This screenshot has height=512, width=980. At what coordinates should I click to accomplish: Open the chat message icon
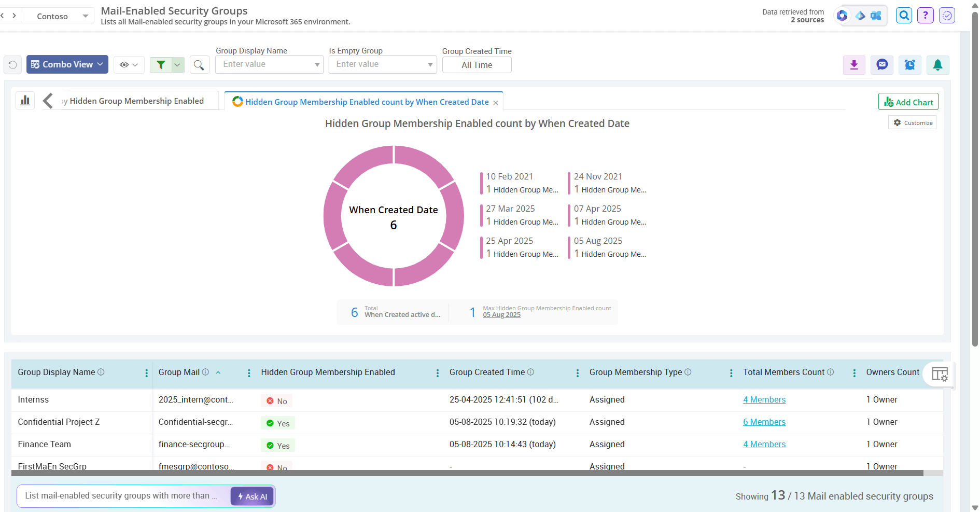click(882, 65)
